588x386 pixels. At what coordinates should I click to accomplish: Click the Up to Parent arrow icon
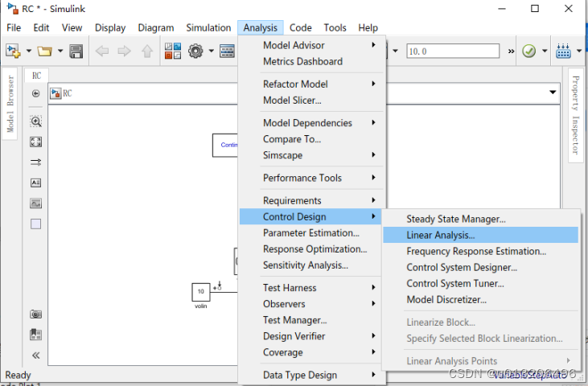tap(147, 51)
